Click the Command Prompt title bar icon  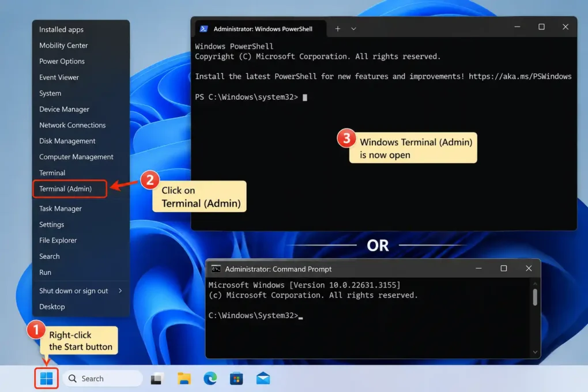216,269
